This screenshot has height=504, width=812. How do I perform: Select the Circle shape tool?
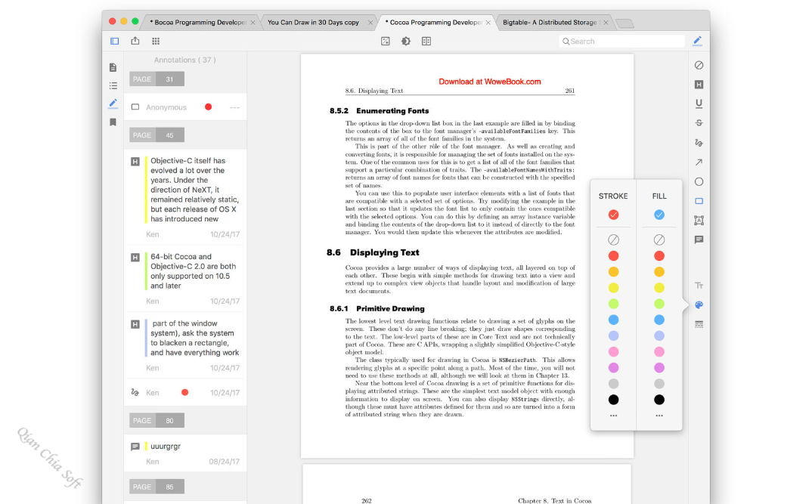click(x=699, y=181)
